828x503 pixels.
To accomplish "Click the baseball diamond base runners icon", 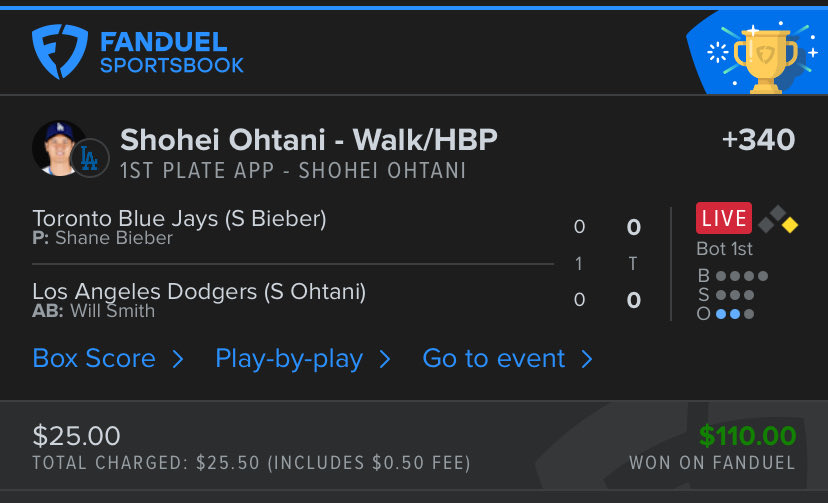I will pos(778,219).
